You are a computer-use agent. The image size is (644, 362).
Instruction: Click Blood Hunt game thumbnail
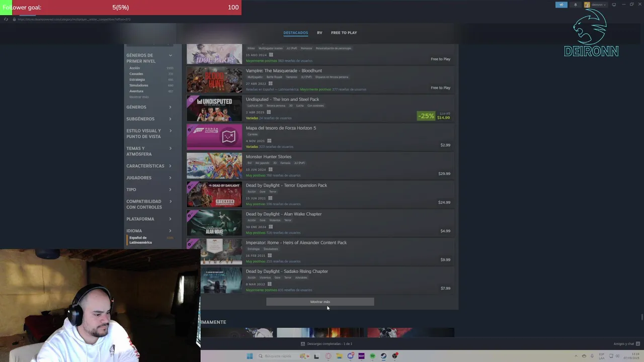click(214, 79)
